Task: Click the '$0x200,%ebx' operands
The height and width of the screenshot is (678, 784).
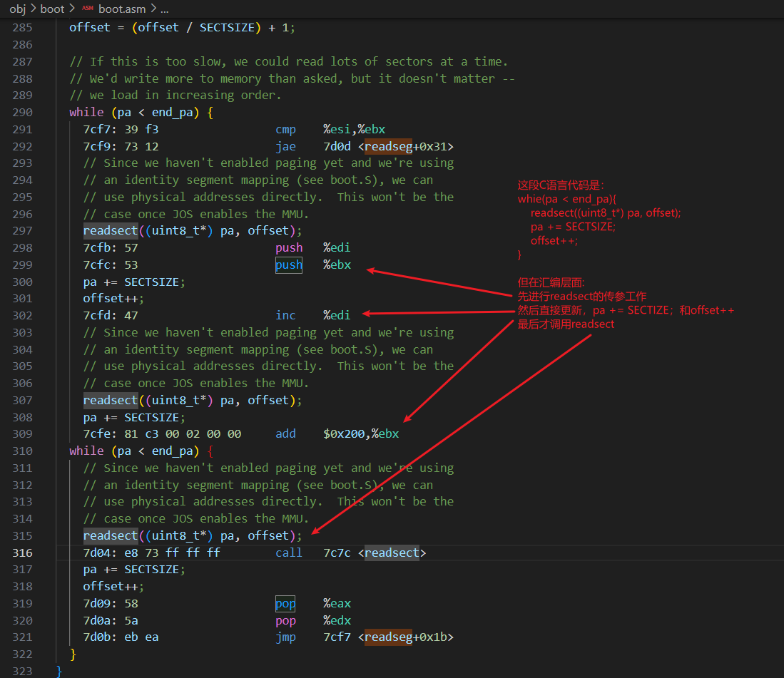Action: pyautogui.click(x=361, y=433)
